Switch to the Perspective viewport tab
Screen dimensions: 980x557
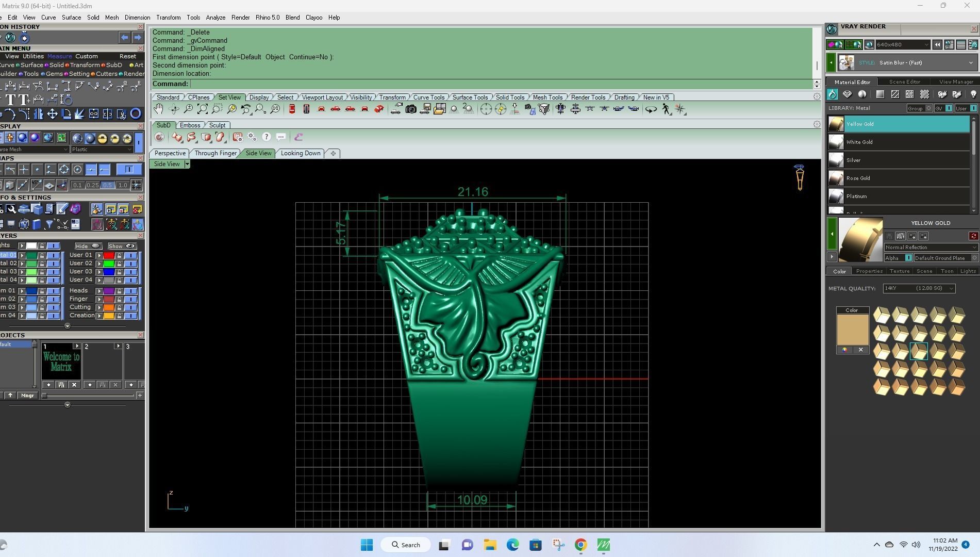[170, 153]
